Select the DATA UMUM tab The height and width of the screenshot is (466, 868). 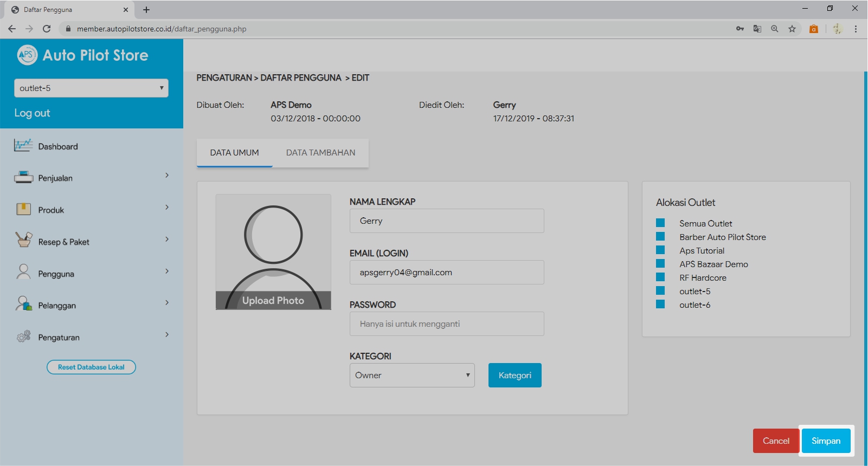tap(234, 153)
